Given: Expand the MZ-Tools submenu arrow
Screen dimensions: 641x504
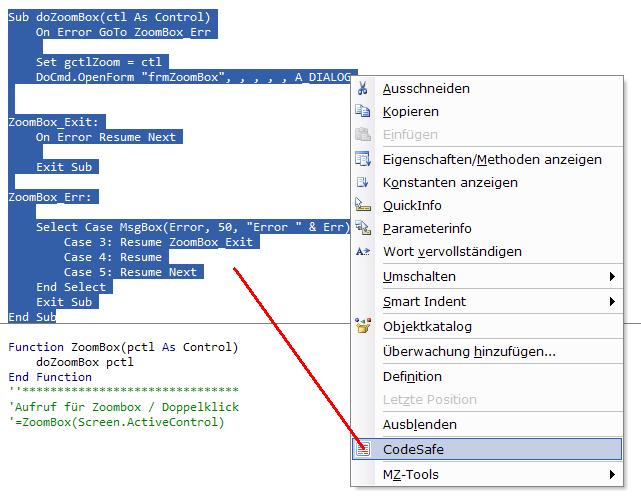Looking at the screenshot, I should point(612,475).
